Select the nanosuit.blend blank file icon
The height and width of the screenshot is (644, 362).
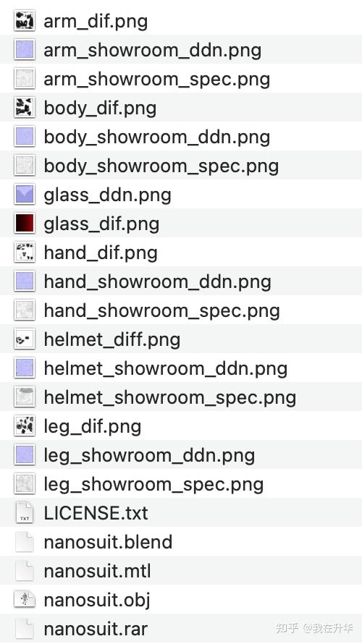click(24, 541)
